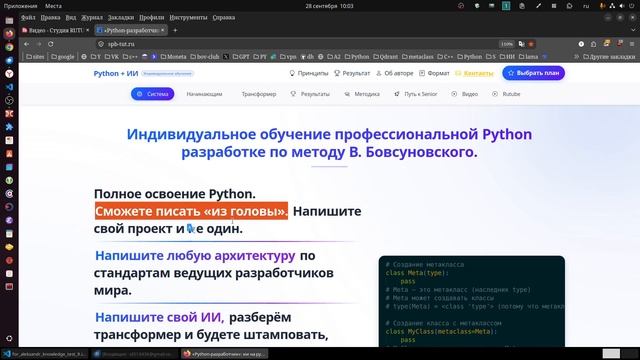
Task: Go back one page in browser
Action: (x=27, y=44)
